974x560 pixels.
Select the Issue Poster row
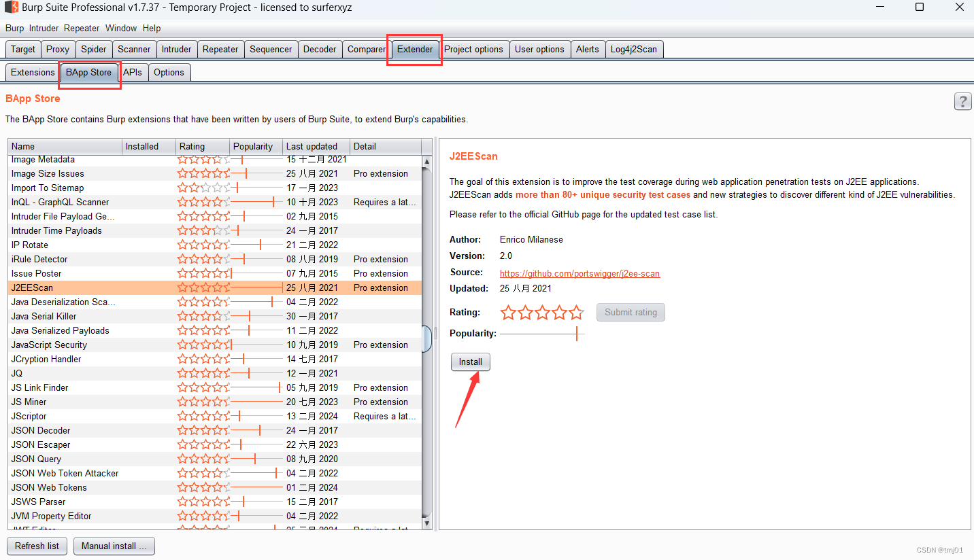(x=215, y=273)
